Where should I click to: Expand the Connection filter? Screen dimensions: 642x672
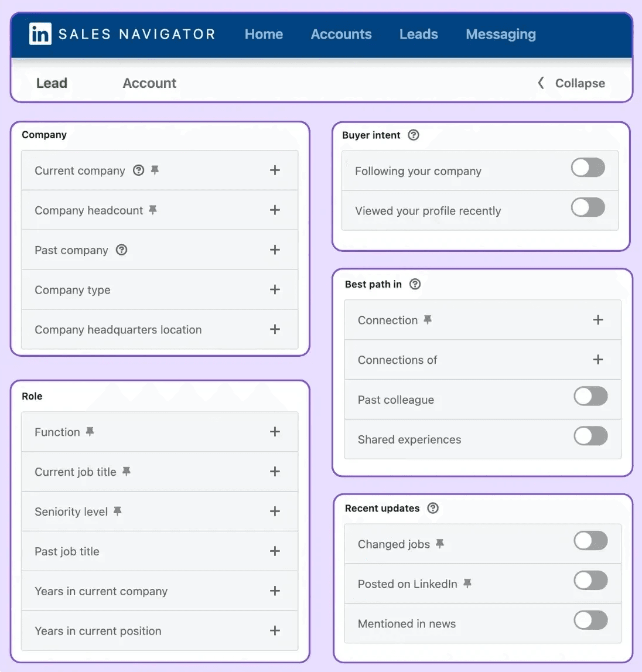pyautogui.click(x=598, y=320)
